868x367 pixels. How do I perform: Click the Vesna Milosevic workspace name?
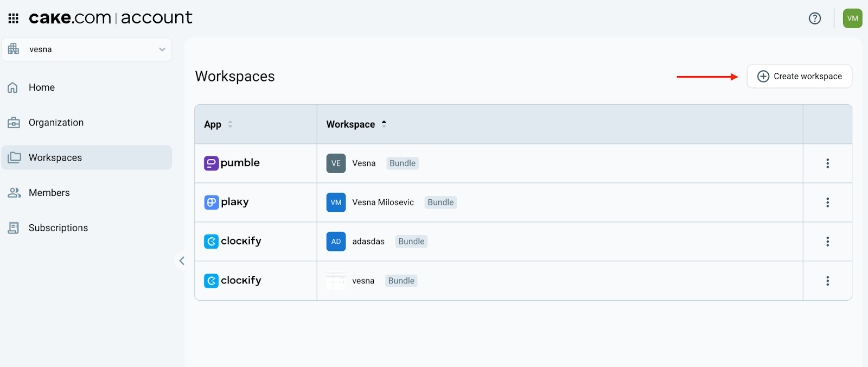(x=383, y=203)
